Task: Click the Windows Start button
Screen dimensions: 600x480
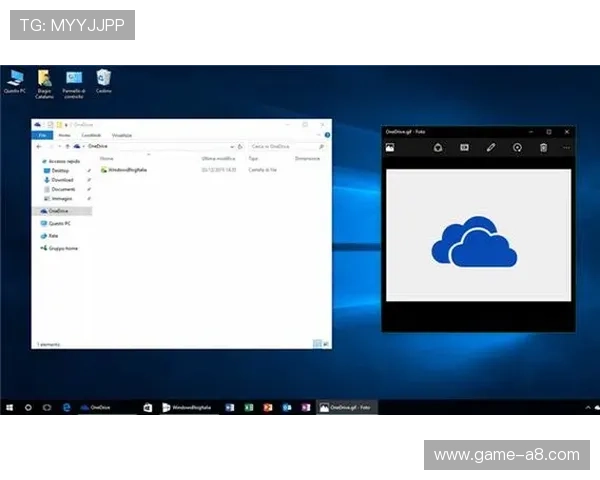Action: 10,408
